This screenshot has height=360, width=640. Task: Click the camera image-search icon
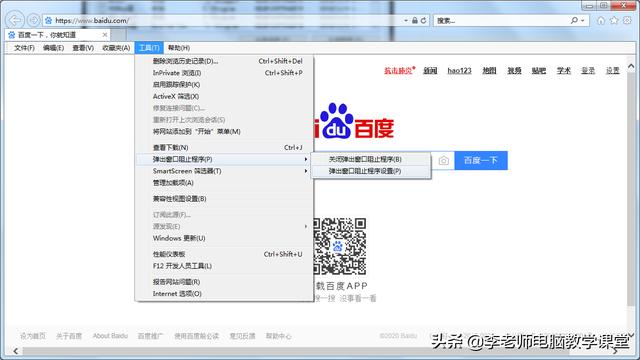point(444,160)
